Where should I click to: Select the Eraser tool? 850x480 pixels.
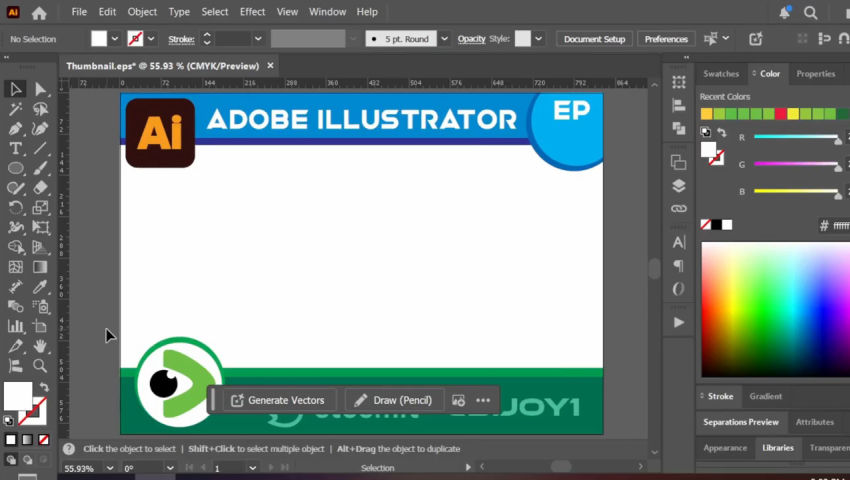[40, 188]
